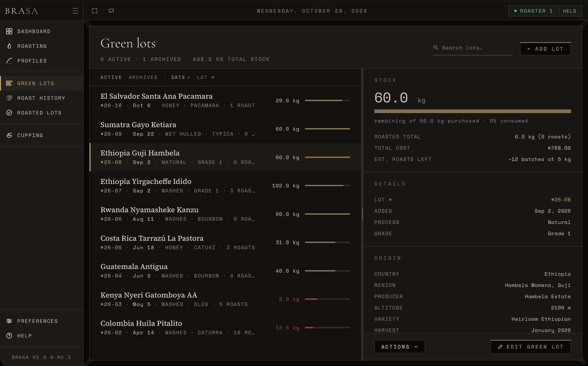This screenshot has height=366, width=588.
Task: Click Edit Green Lot button
Action: pos(531,347)
